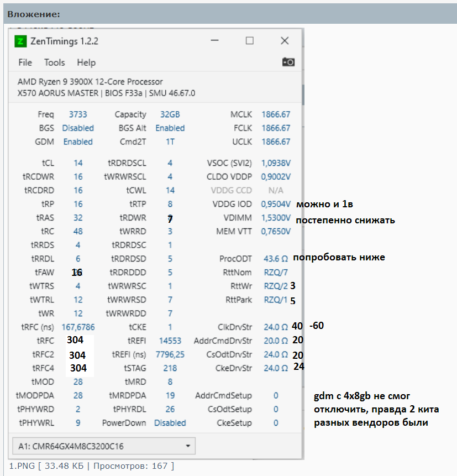
Task: Click the RttNom value RZQ/7
Action: [x=276, y=273]
